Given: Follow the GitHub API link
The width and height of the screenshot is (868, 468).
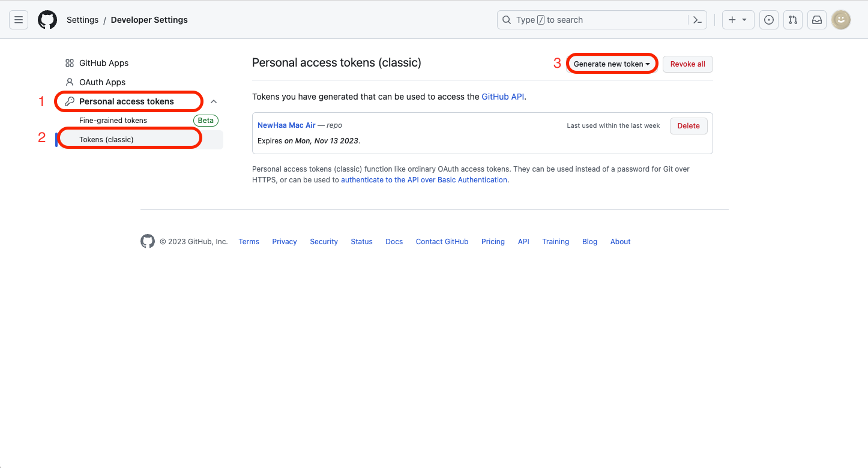Looking at the screenshot, I should coord(503,96).
